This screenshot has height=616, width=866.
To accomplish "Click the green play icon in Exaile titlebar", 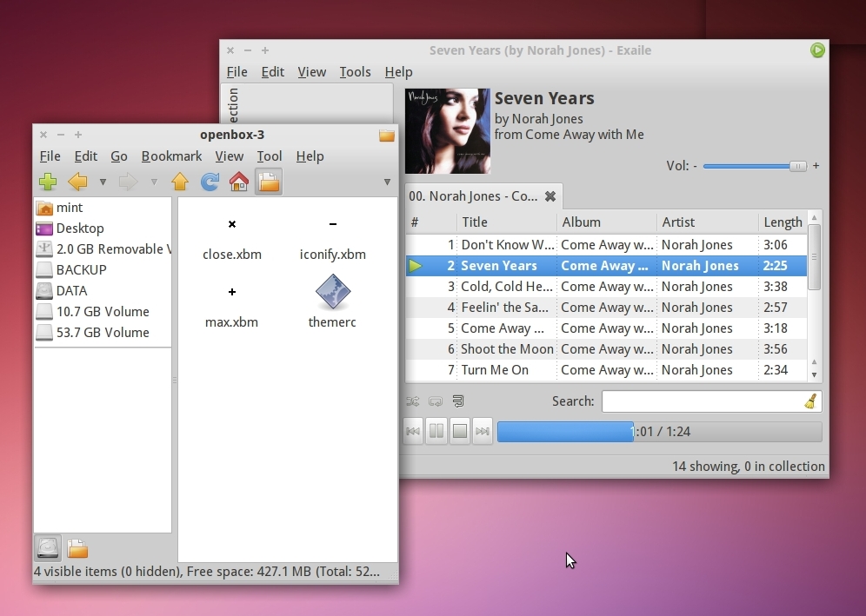I will (817, 50).
